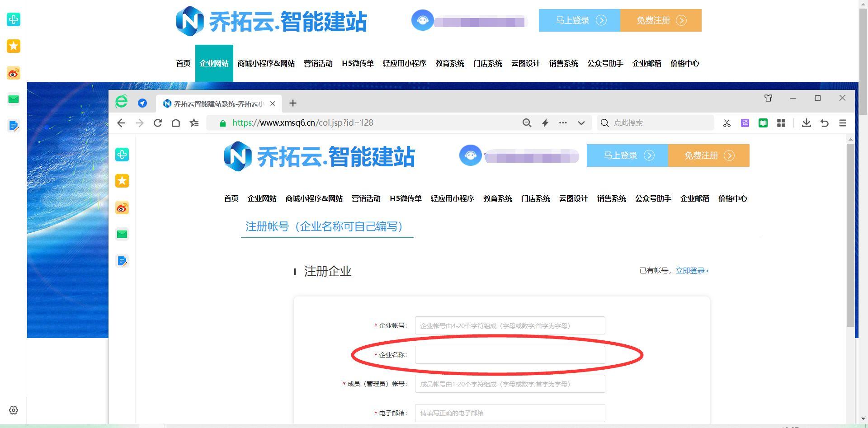The height and width of the screenshot is (428, 868).
Task: Click inner page 免费注册 button
Action: click(x=709, y=155)
